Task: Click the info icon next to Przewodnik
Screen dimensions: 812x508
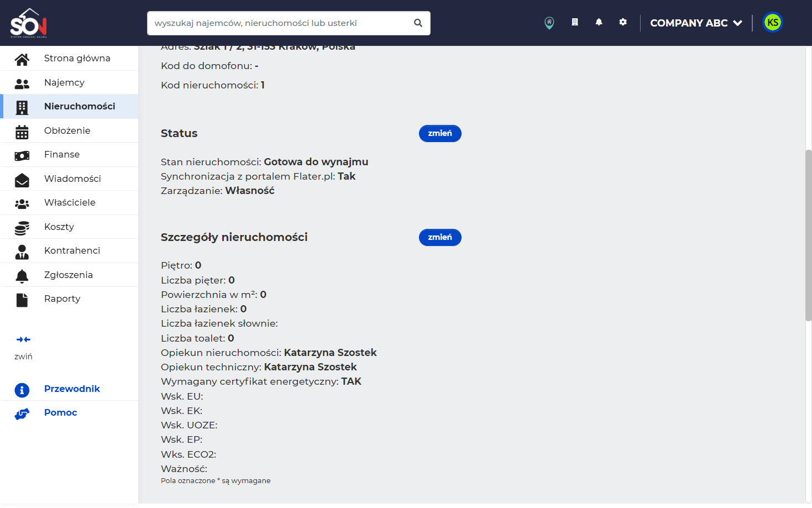Action: pos(22,390)
